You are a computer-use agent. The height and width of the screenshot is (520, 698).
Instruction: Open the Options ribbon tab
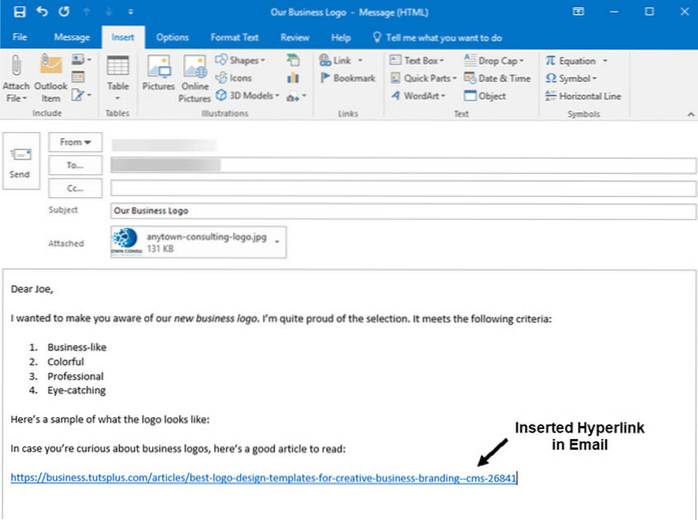click(172, 37)
